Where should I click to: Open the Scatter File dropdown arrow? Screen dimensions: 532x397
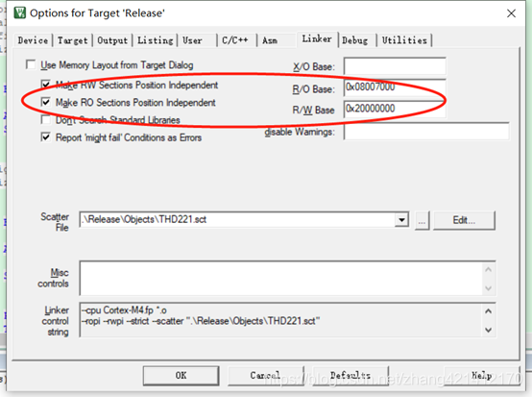pos(401,220)
